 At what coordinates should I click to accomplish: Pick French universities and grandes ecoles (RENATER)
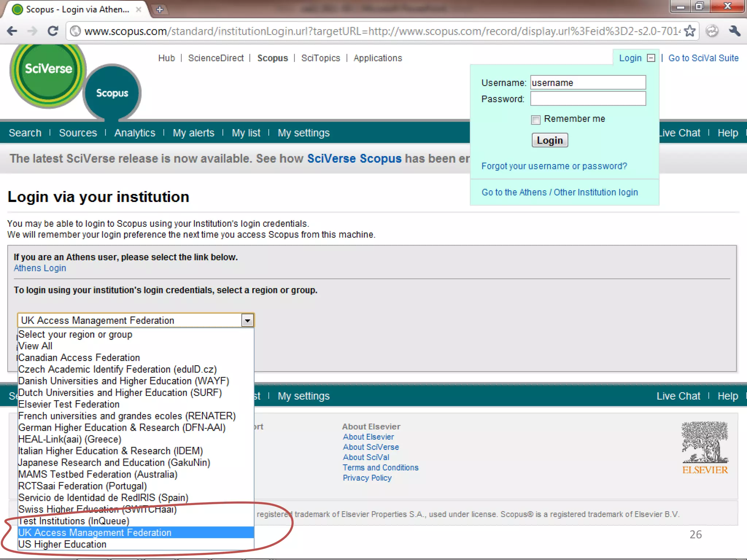click(x=136, y=416)
